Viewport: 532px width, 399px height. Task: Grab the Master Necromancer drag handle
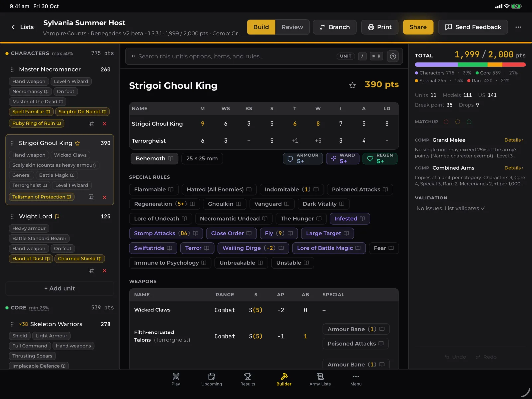coord(12,69)
